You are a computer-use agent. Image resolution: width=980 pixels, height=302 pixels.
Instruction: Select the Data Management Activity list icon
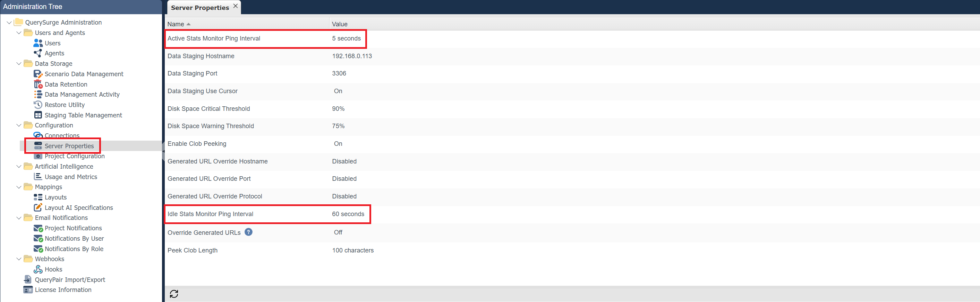[x=38, y=94]
